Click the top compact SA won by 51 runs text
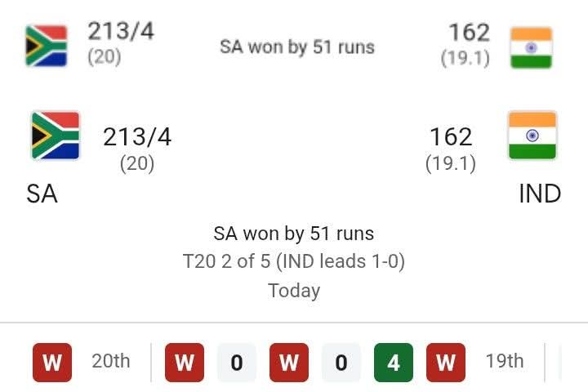This screenshot has height=392, width=588. click(x=296, y=47)
